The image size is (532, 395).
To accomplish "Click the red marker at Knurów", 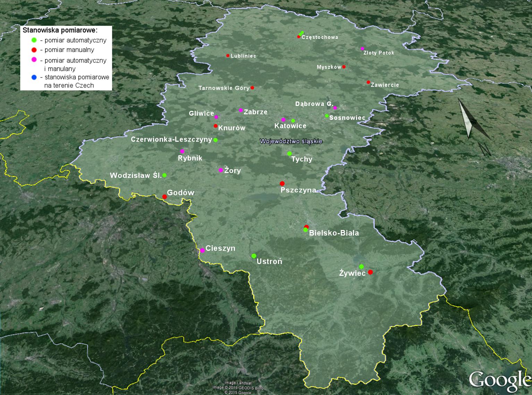I will [216, 126].
